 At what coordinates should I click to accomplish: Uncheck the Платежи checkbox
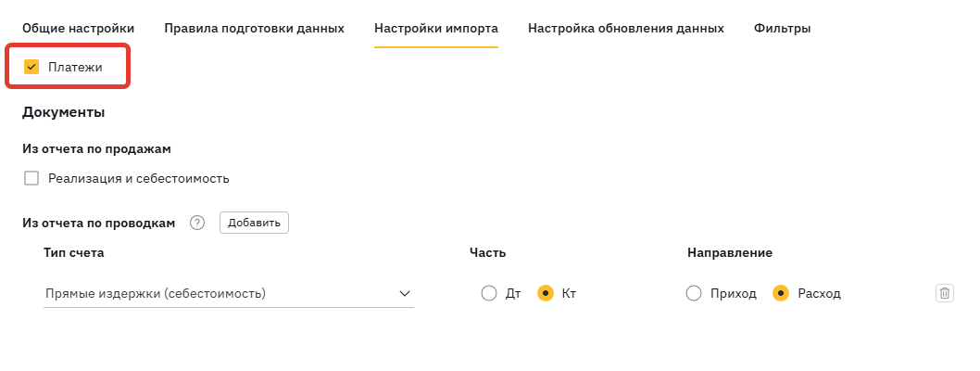tap(31, 67)
